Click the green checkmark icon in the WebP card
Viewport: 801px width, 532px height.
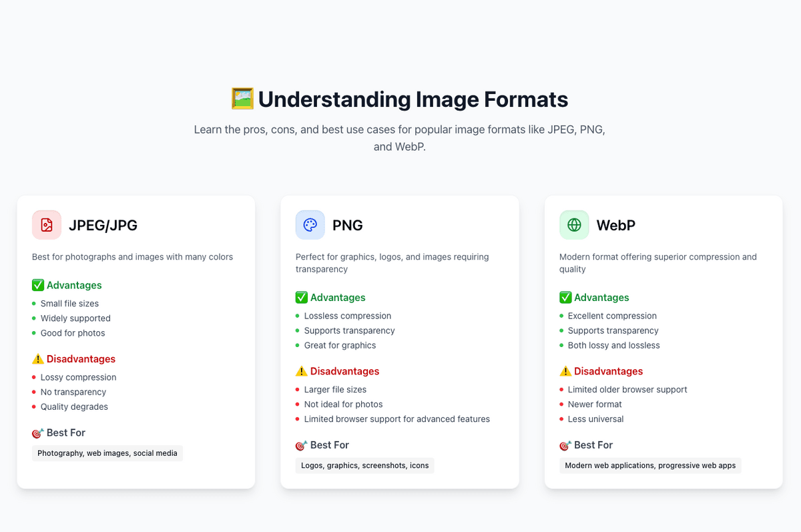tap(565, 298)
